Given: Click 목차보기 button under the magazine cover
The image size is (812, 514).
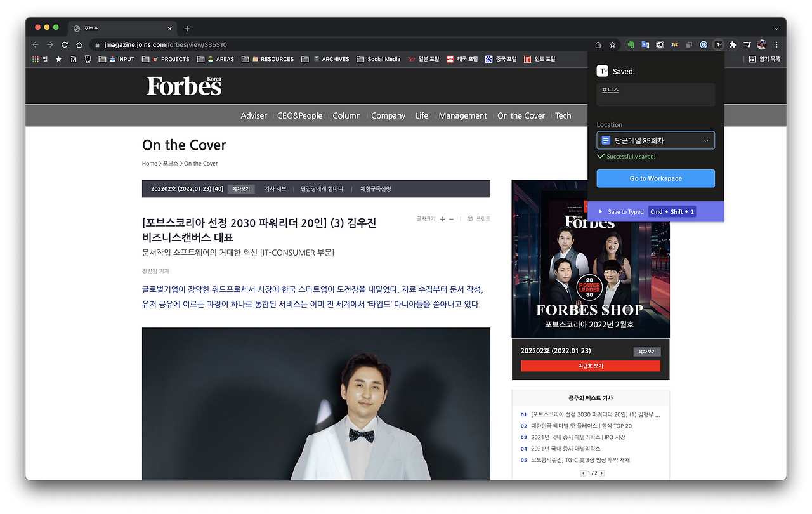Looking at the screenshot, I should pos(646,352).
